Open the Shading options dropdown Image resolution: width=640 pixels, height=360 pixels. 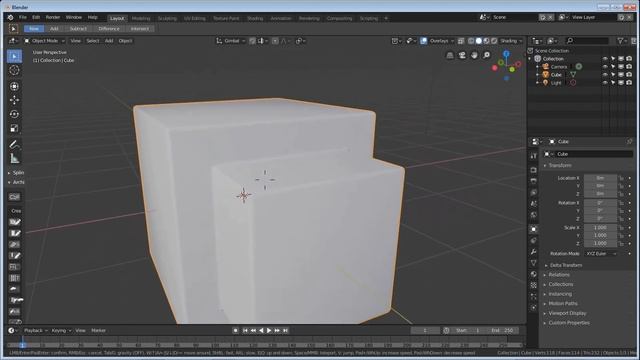coord(511,41)
